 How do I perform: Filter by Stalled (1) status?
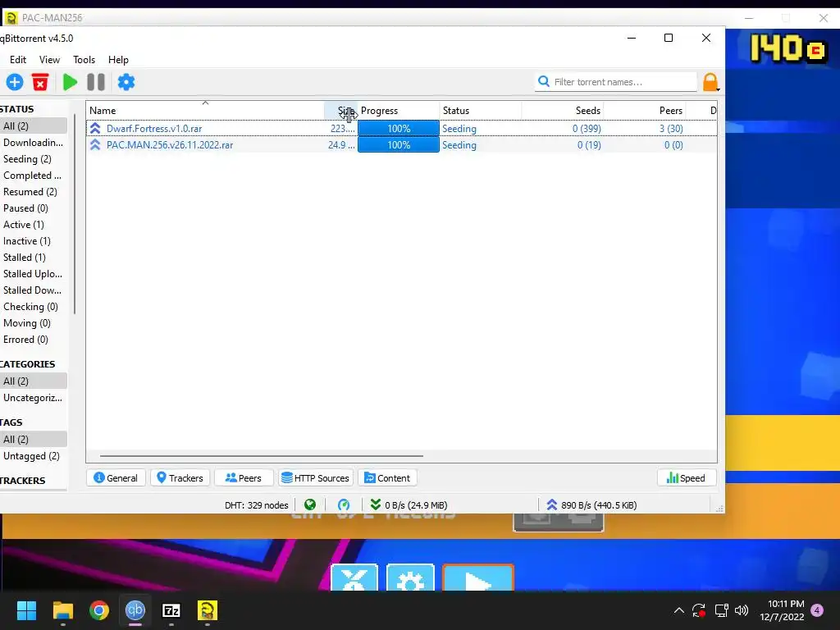coord(33,257)
